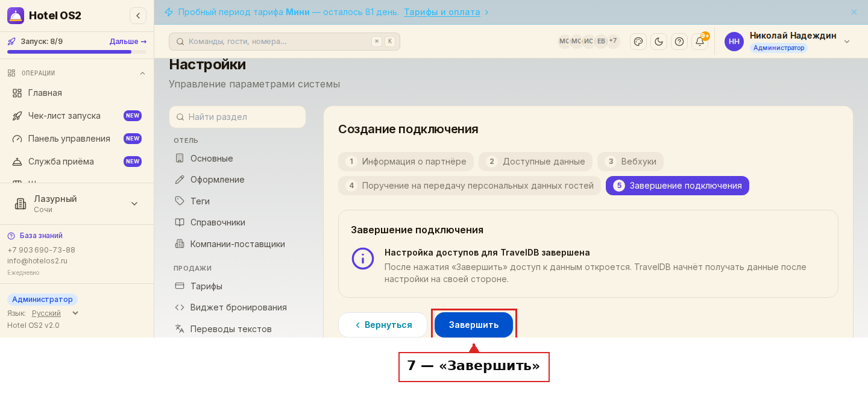Click the code icon beside Виджет бронирования
This screenshot has height=396, width=868.
click(x=180, y=307)
